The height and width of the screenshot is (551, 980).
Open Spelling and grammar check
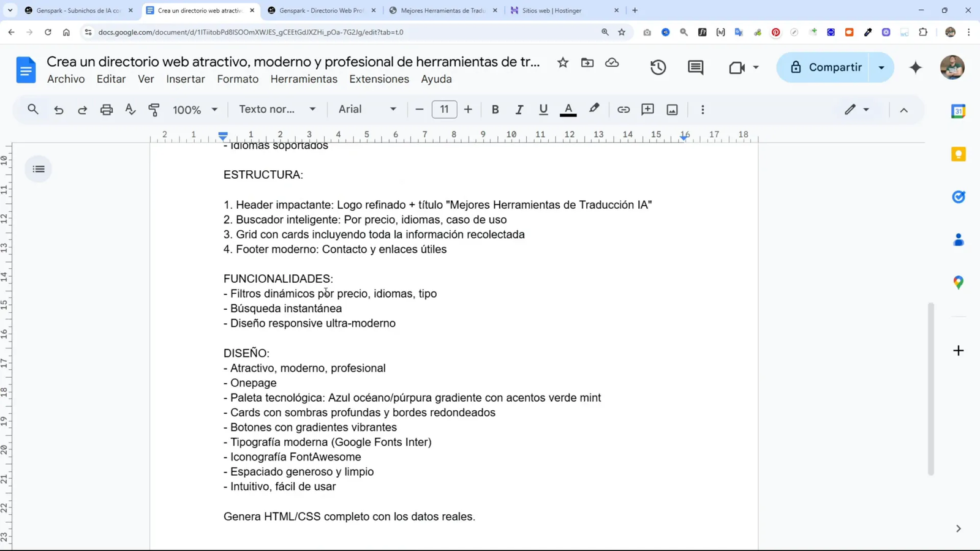click(130, 109)
